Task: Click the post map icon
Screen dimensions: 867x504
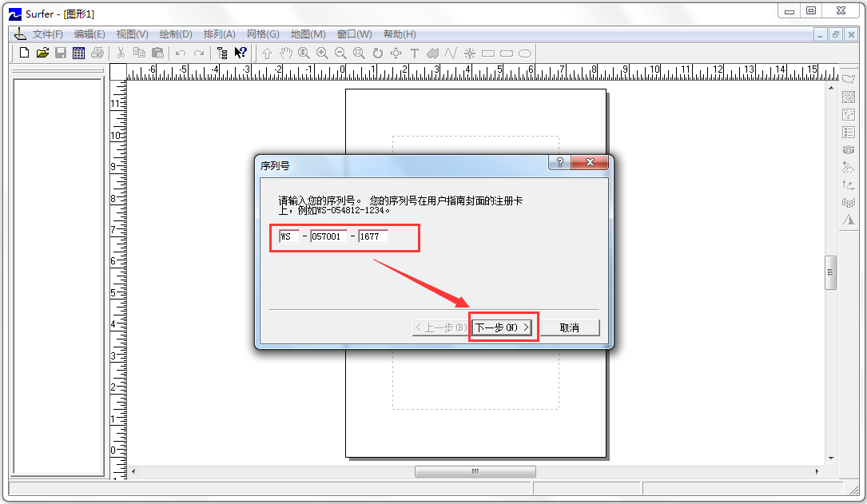Action: 849,115
